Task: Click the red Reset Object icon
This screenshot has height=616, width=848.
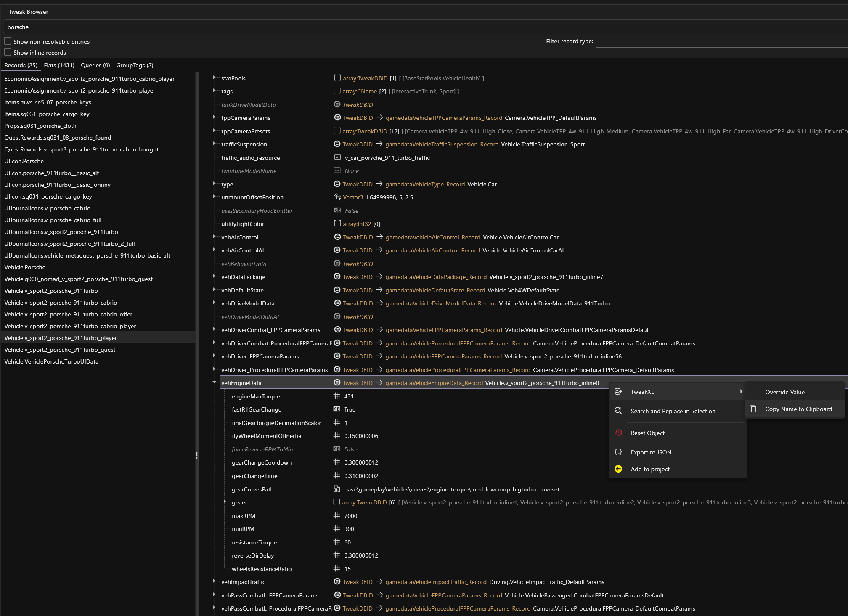Action: point(618,433)
